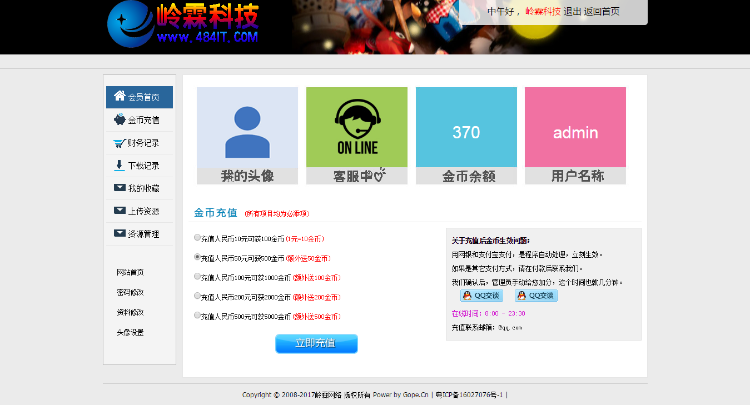Screen dimensions: 750x405
Task: Select the option with 额外送100金币 bonus
Action: coord(197,277)
